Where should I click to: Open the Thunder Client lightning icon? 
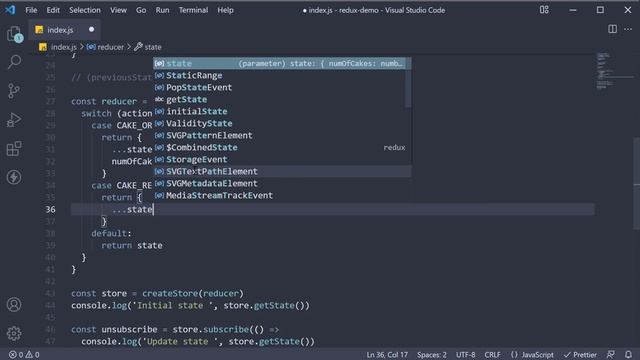(14, 177)
